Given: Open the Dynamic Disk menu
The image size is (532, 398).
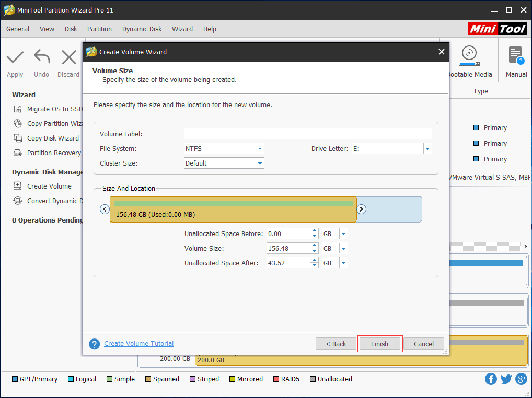Looking at the screenshot, I should (142, 29).
